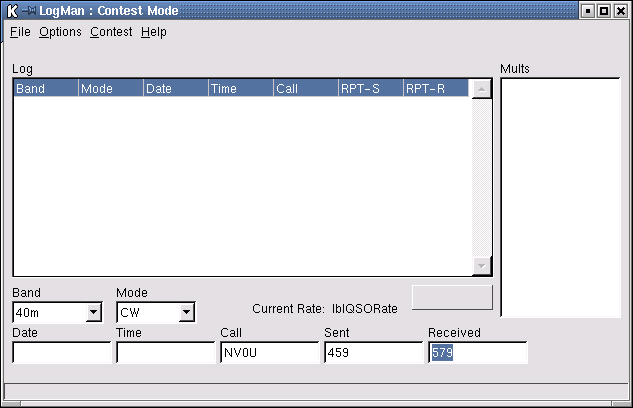Open the Options menu
Image resolution: width=633 pixels, height=408 pixels.
(x=60, y=32)
